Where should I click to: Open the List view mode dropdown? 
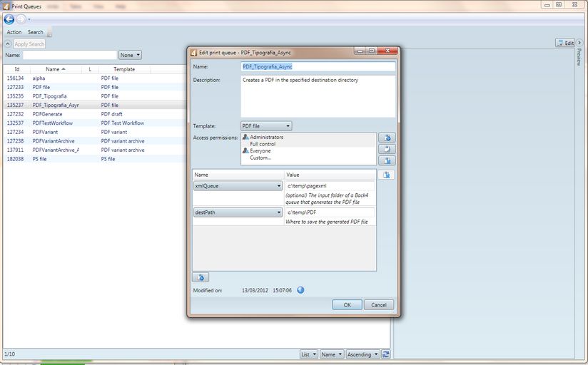[x=309, y=354]
